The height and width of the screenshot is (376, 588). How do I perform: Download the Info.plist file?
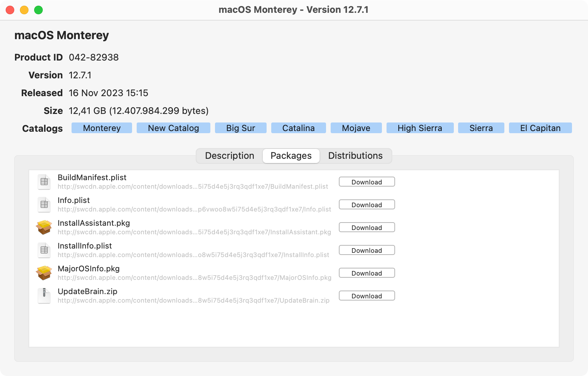point(367,205)
